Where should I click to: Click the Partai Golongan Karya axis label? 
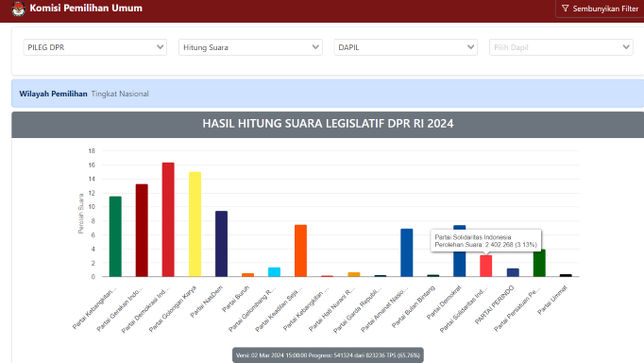pyautogui.click(x=173, y=309)
